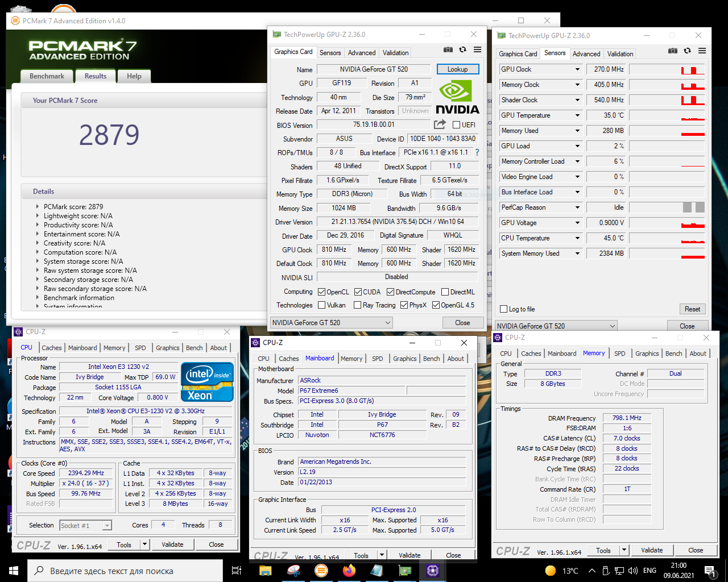Viewport: 728px width, 582px height.
Task: Open Task View from taskbar
Action: (x=237, y=571)
